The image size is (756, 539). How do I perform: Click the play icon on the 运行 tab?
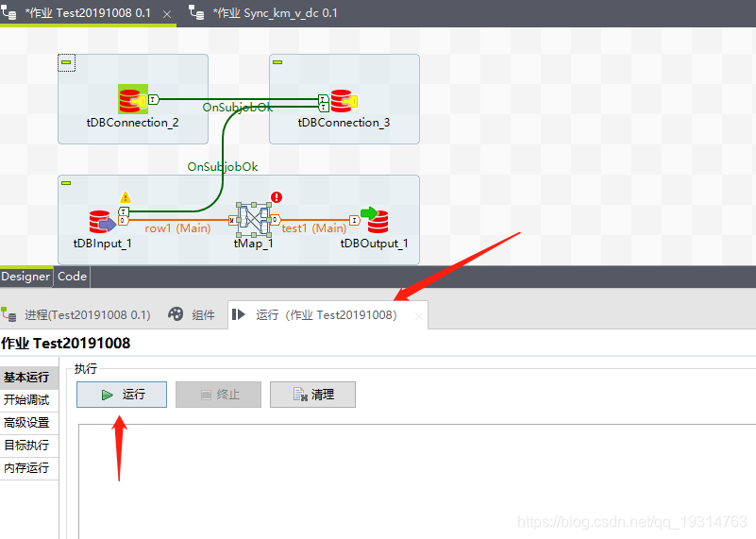pos(238,315)
